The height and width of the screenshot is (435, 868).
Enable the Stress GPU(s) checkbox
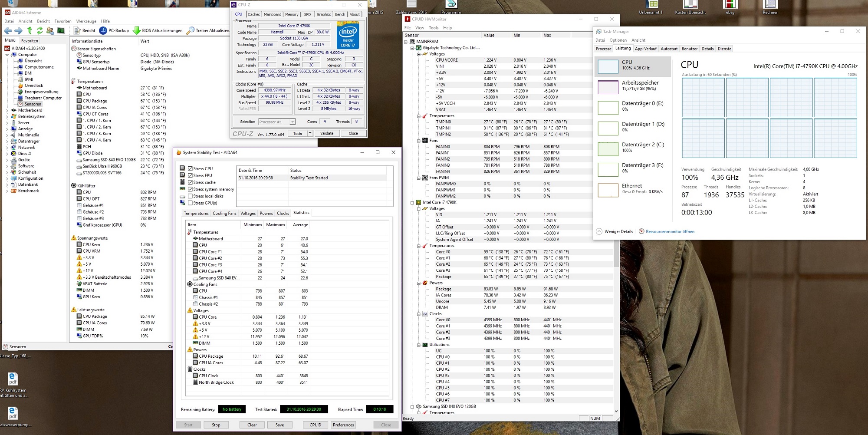coord(190,203)
